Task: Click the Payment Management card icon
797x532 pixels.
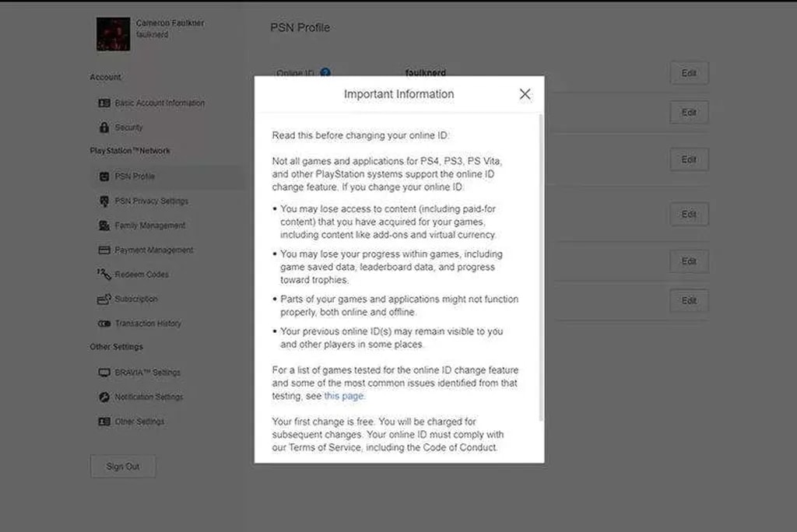Action: pos(104,250)
